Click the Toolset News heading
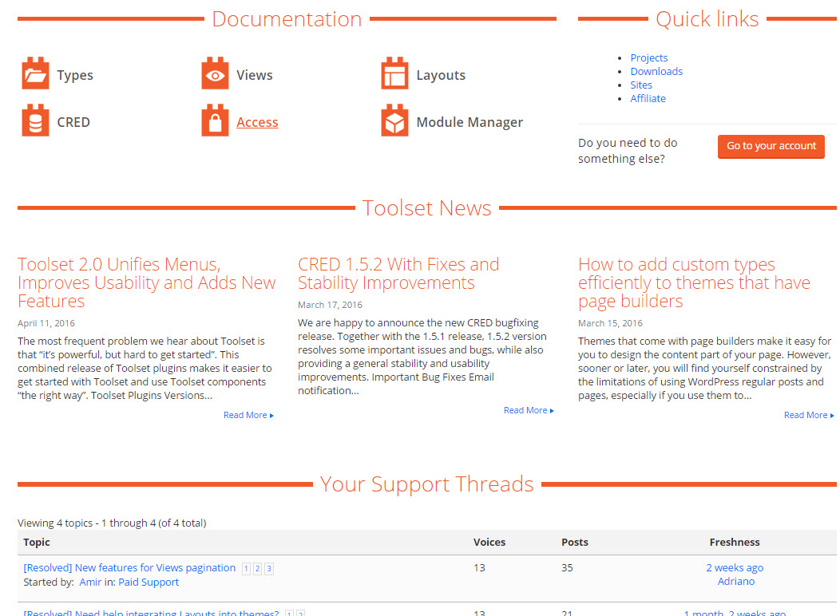Image resolution: width=840 pixels, height=616 pixels. click(426, 208)
